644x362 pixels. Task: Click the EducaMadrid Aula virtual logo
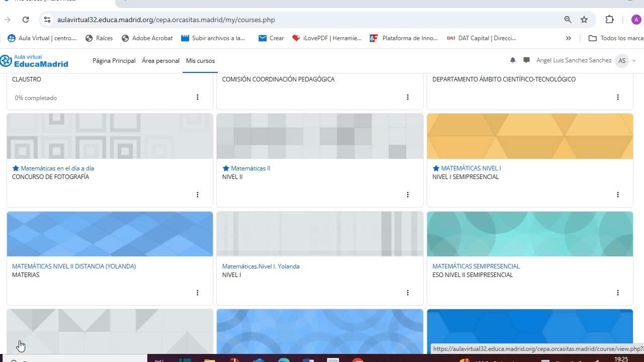pos(34,60)
